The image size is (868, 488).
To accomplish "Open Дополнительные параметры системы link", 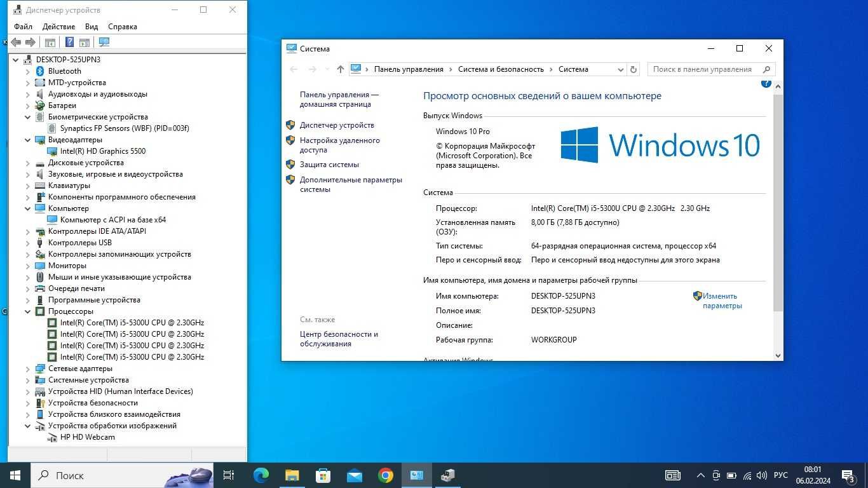I will tap(351, 184).
